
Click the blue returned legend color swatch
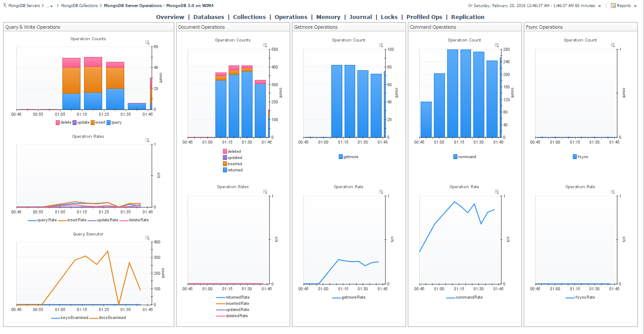(225, 170)
